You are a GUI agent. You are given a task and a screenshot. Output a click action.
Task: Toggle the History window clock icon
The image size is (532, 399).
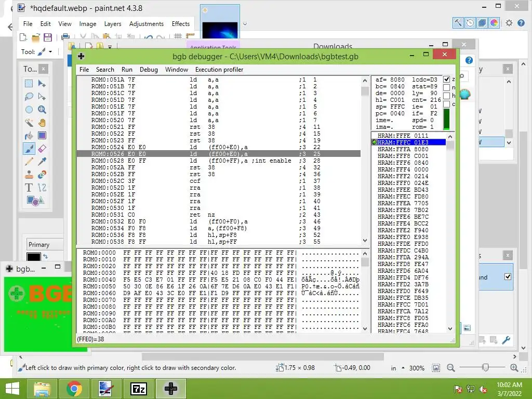(470, 23)
